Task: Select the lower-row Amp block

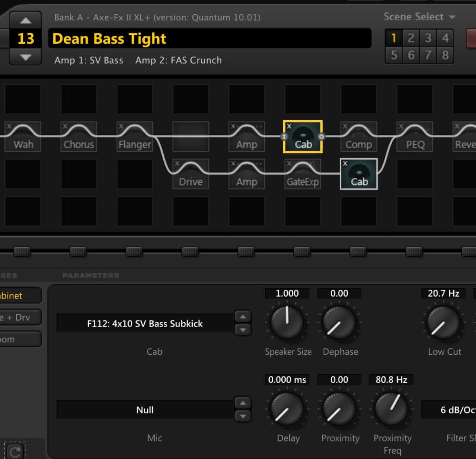Action: pos(247,174)
